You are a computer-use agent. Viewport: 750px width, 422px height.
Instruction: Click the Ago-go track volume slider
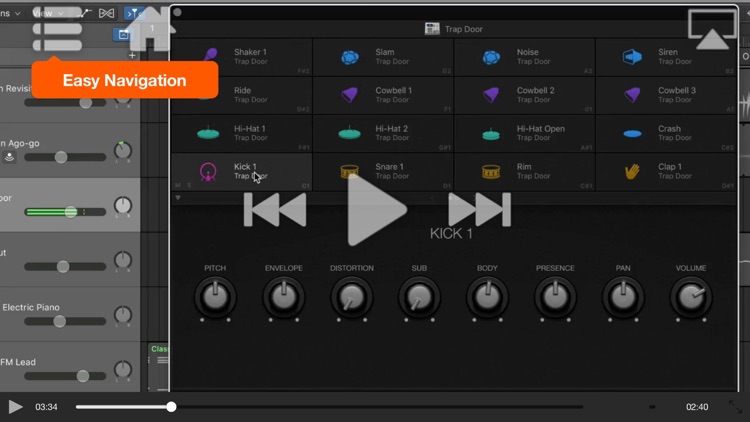coord(65,157)
